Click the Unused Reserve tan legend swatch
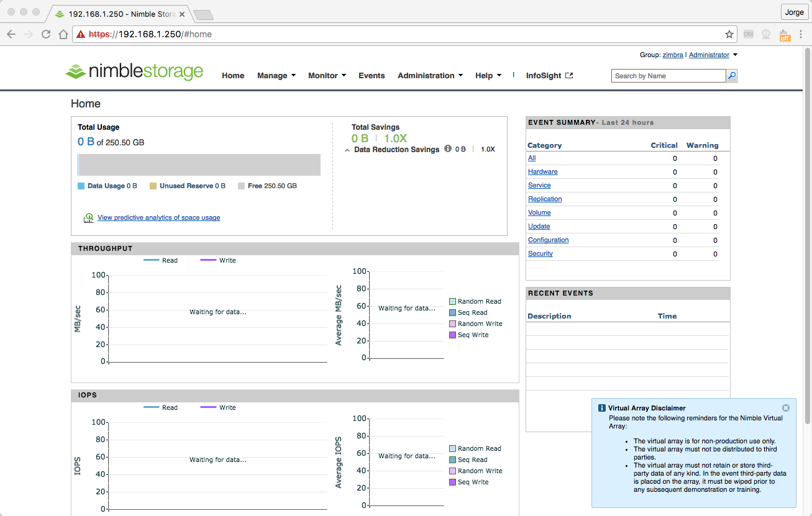The image size is (812, 516). click(x=153, y=186)
